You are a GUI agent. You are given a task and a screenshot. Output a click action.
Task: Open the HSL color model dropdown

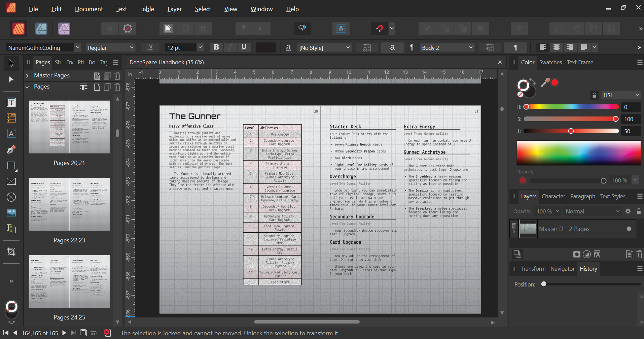coord(620,95)
